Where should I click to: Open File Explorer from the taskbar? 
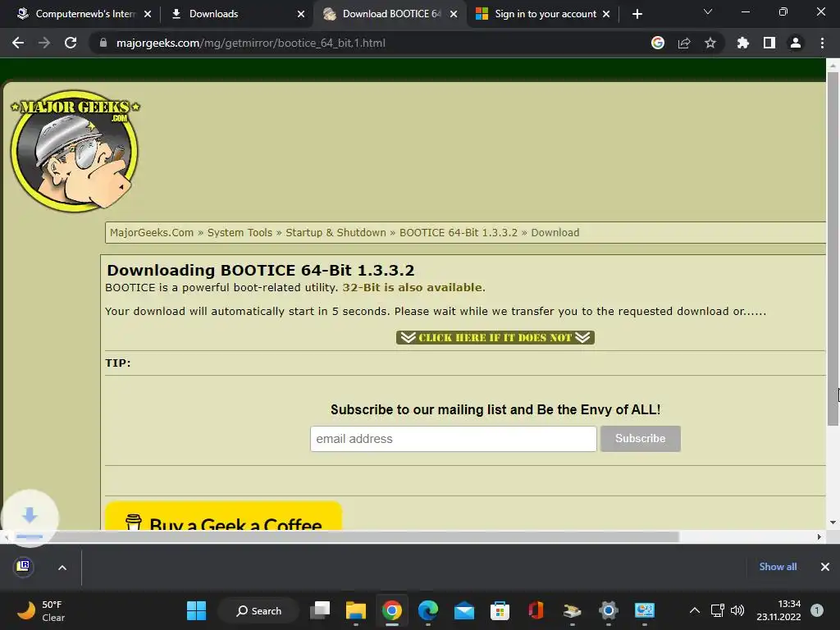(x=356, y=610)
